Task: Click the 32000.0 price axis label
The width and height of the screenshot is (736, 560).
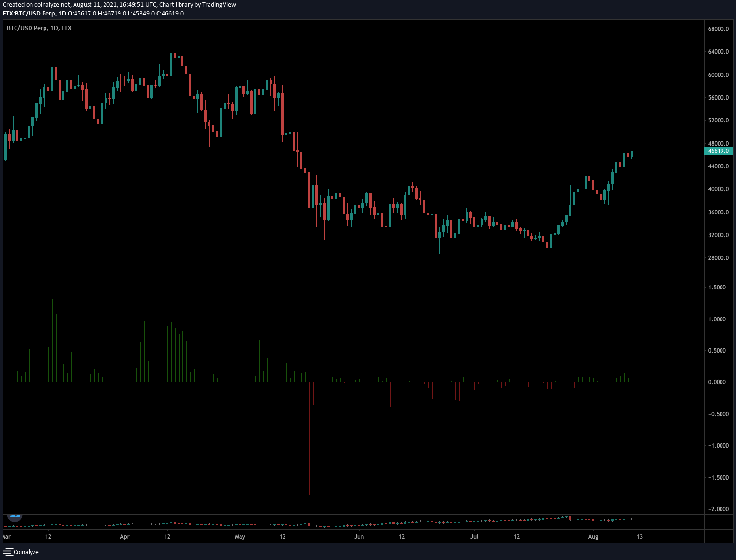Action: click(719, 235)
